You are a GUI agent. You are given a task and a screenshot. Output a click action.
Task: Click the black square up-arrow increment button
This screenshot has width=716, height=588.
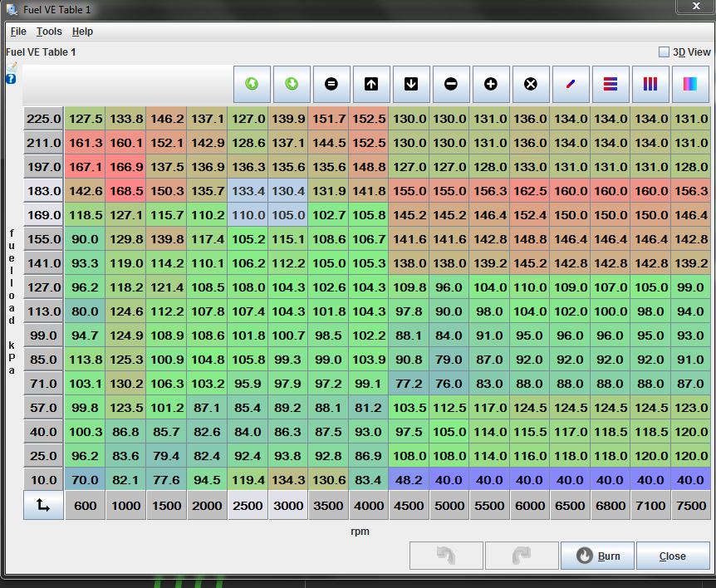click(x=371, y=85)
